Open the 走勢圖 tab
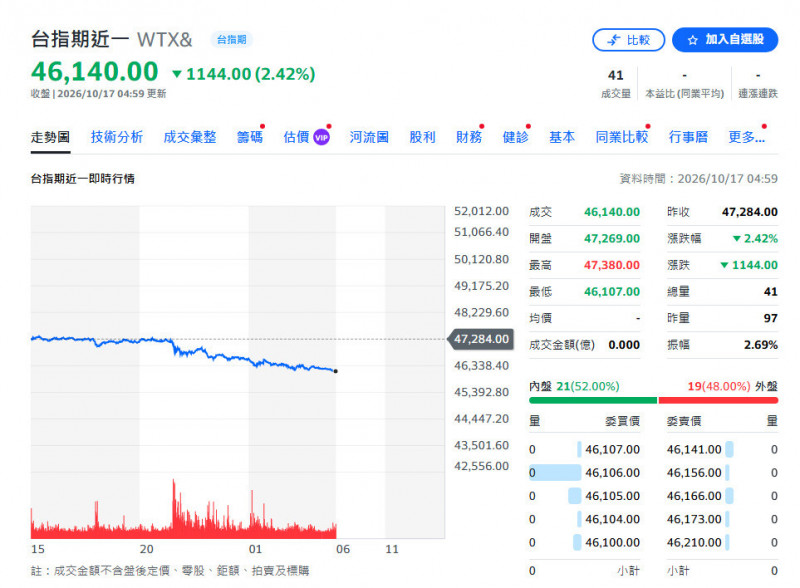800x588 pixels. point(50,137)
